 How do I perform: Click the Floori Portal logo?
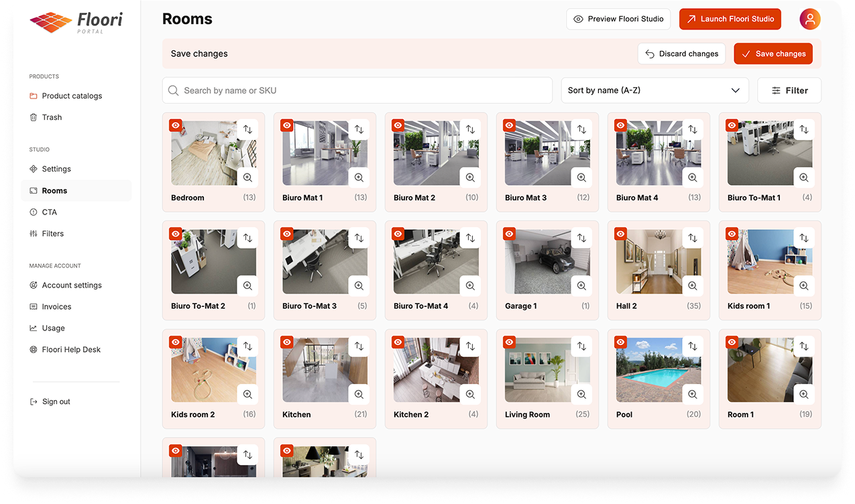click(x=76, y=22)
